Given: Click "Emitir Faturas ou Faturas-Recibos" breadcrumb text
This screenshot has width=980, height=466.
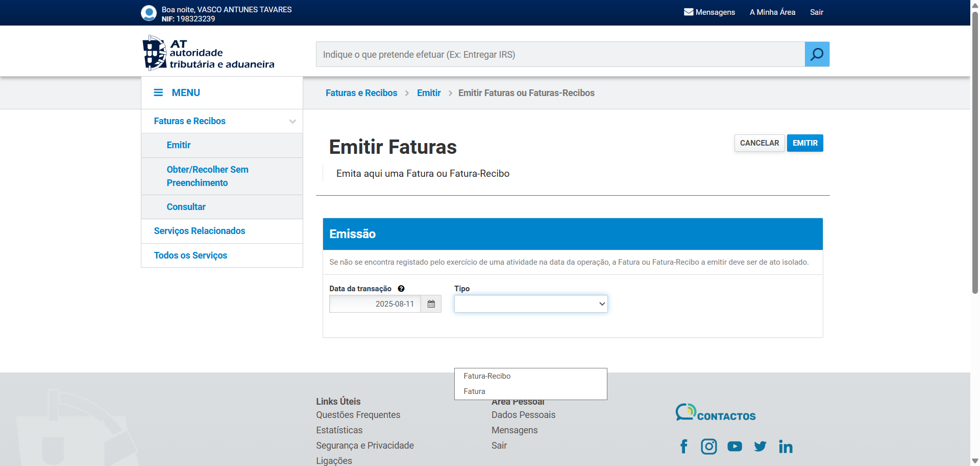Looking at the screenshot, I should point(526,93).
